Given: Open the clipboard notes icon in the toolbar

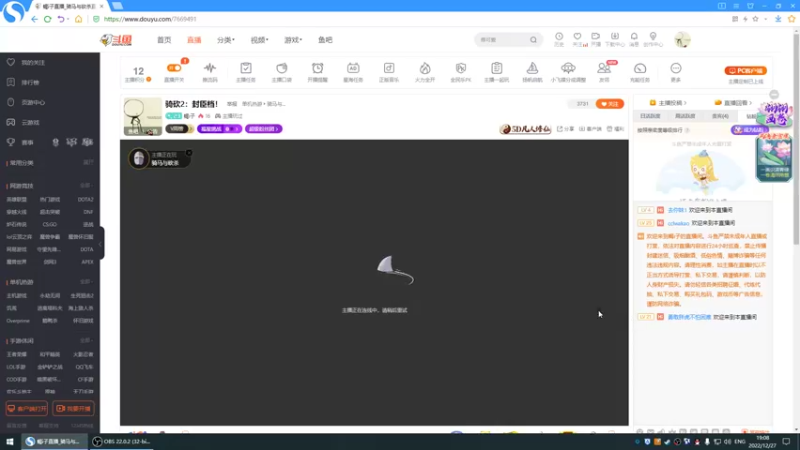Looking at the screenshot, I should (x=496, y=68).
